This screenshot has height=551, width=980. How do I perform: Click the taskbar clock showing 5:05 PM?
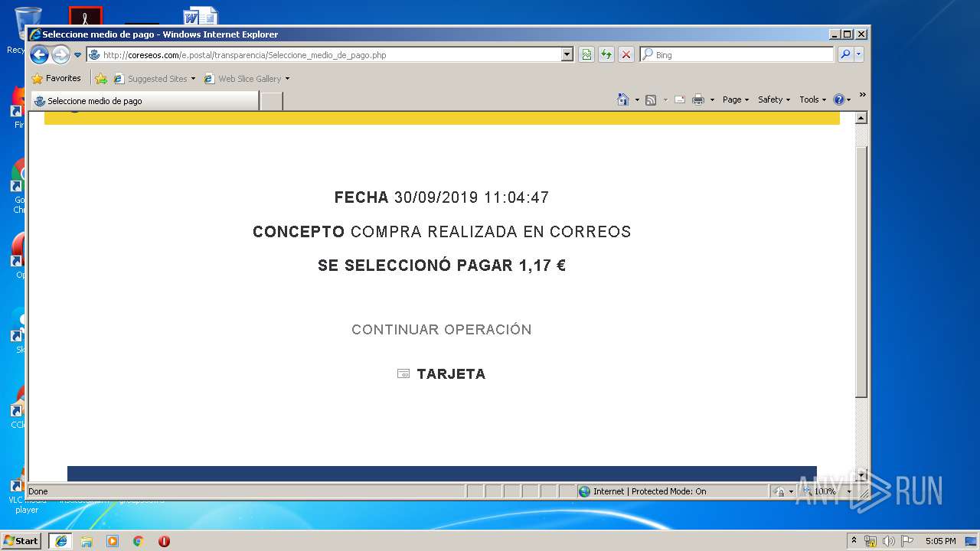point(940,541)
